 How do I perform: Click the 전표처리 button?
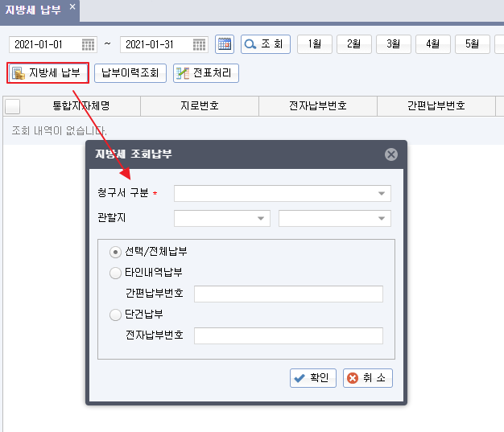point(206,73)
